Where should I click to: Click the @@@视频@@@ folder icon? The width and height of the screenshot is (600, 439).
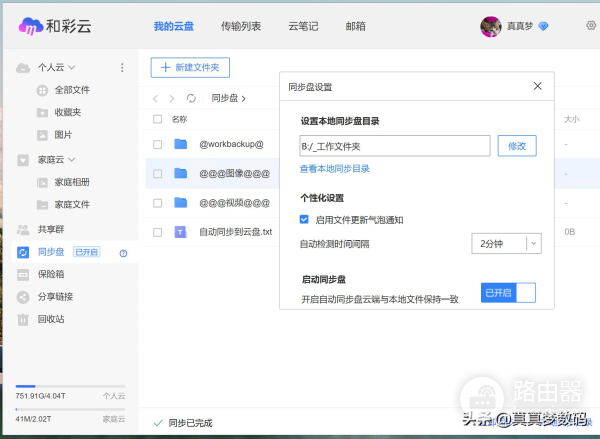pyautogui.click(x=181, y=202)
